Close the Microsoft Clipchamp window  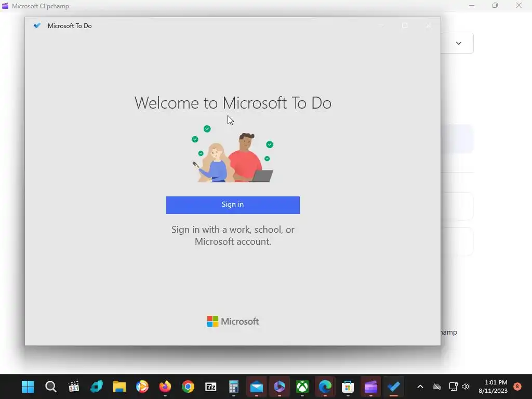coord(519,5)
